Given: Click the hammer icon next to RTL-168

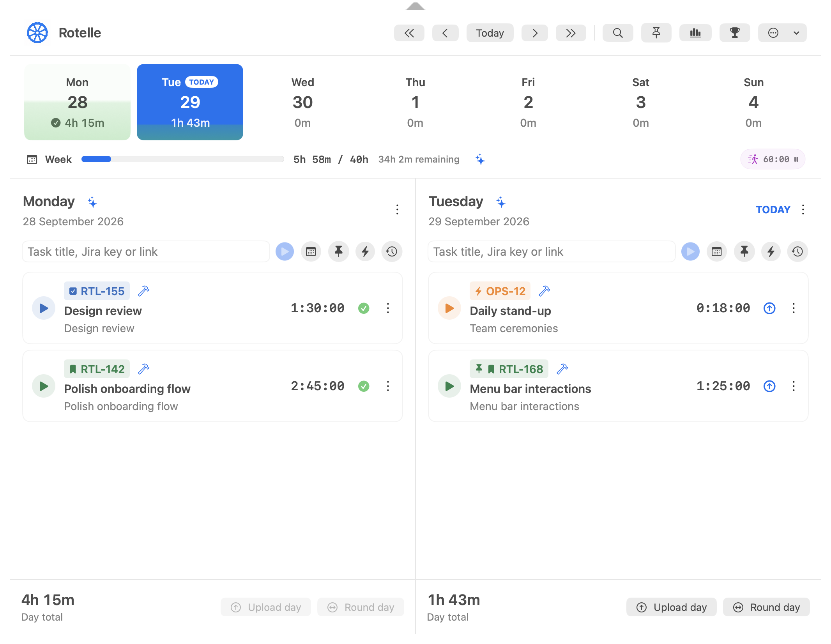Looking at the screenshot, I should click(x=562, y=369).
